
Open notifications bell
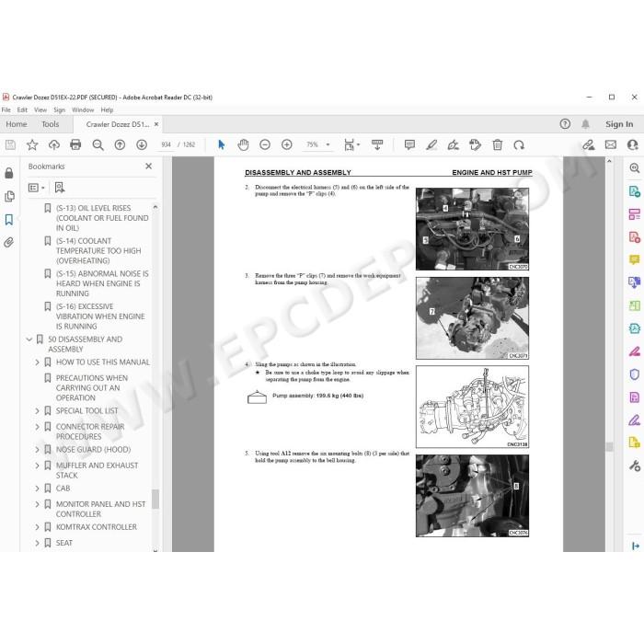point(586,124)
